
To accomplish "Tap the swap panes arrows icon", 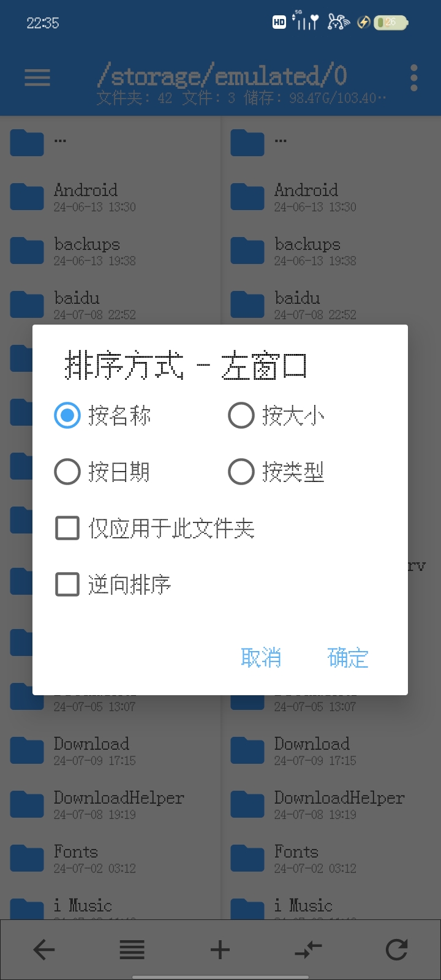I will (x=308, y=950).
